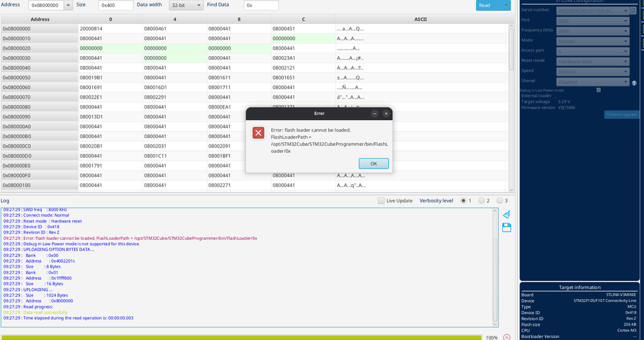Click the Size input field
The width and height of the screenshot is (644, 340).
(x=116, y=5)
